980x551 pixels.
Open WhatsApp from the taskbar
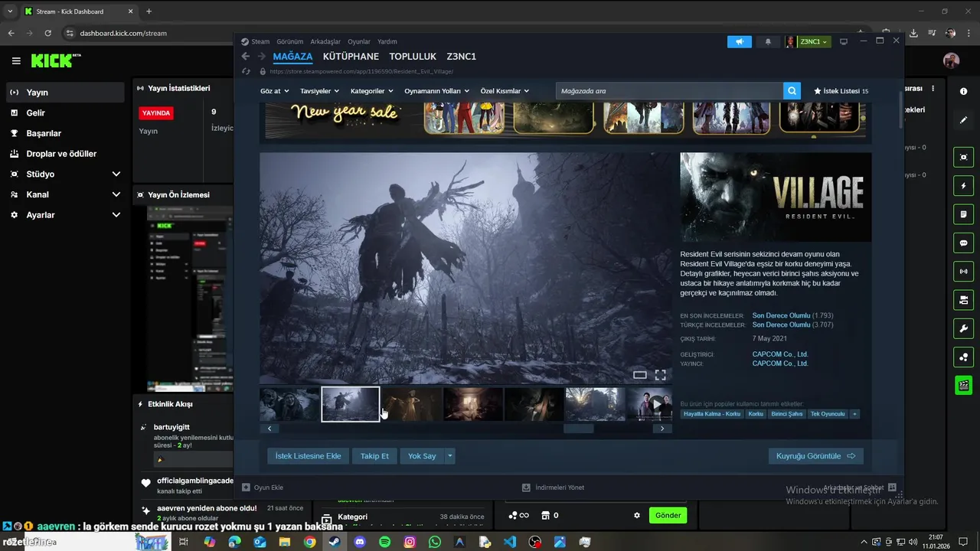click(x=435, y=542)
